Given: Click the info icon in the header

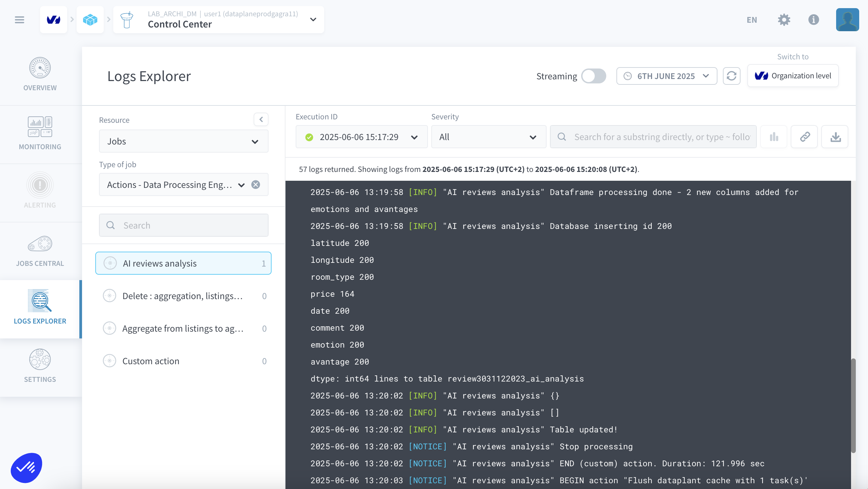Looking at the screenshot, I should 813,20.
